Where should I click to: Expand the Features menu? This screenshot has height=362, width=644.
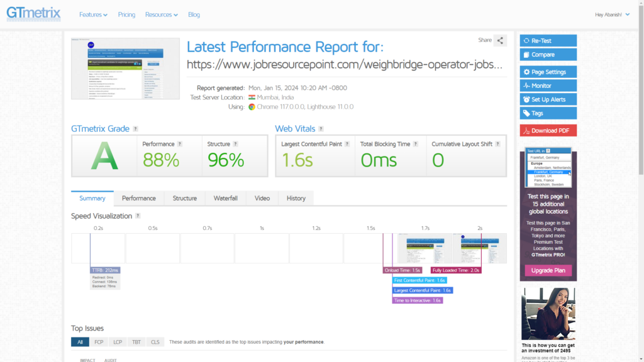click(93, 15)
